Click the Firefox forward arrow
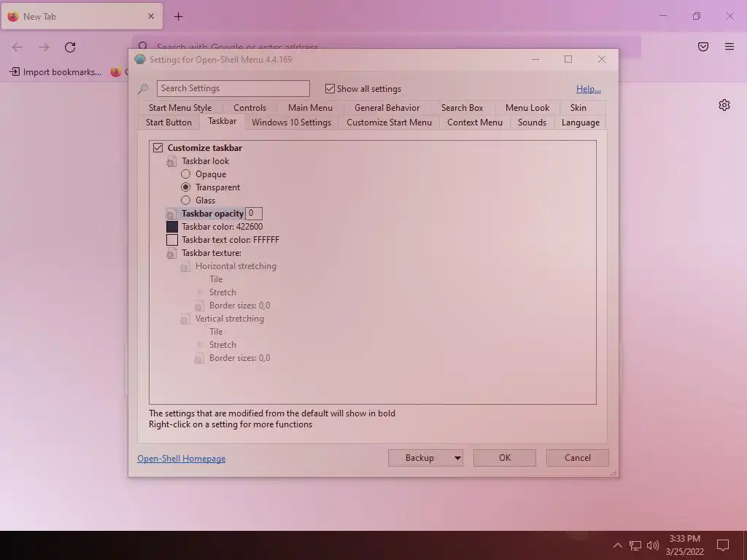Viewport: 747px width, 560px height. 44,47
